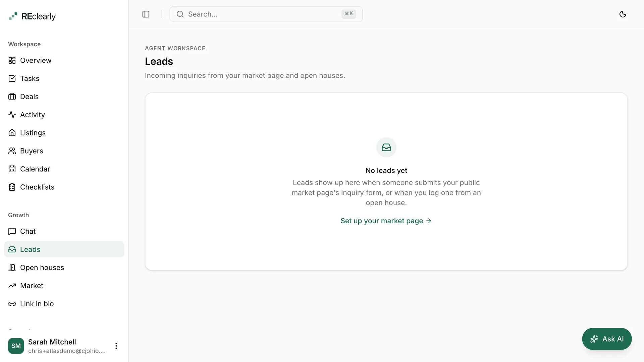Toggle the sidebar panel icon

pos(146,14)
